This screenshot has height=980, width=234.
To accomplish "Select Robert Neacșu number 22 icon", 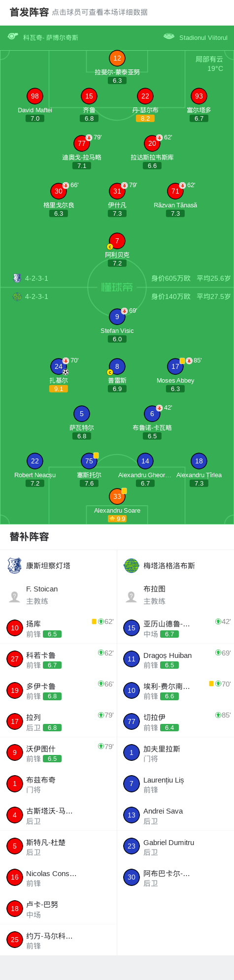I will pos(35,461).
